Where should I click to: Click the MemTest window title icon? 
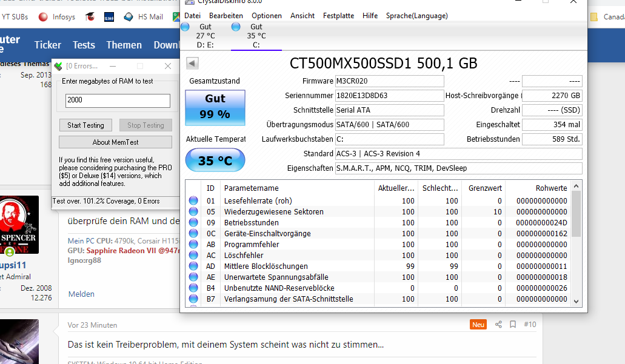(59, 66)
